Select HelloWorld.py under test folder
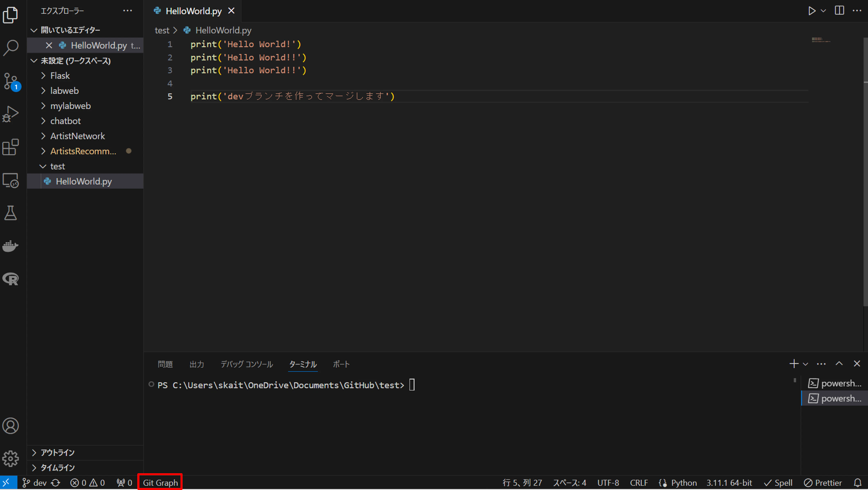The height and width of the screenshot is (490, 868). point(85,181)
